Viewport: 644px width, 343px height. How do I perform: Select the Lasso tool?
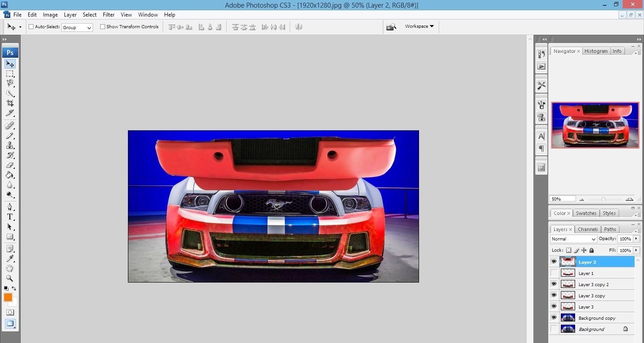pos(10,83)
